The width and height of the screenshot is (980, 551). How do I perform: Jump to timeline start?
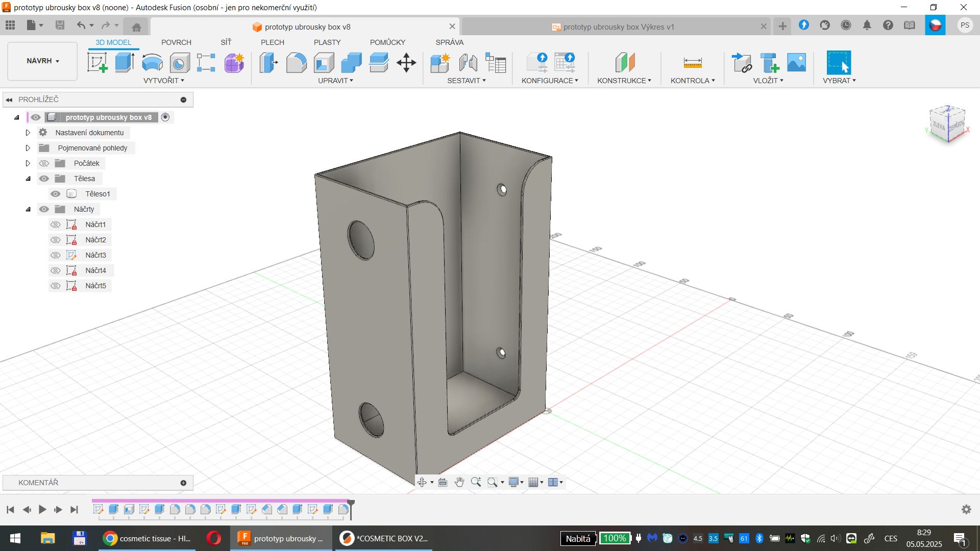click(x=10, y=510)
